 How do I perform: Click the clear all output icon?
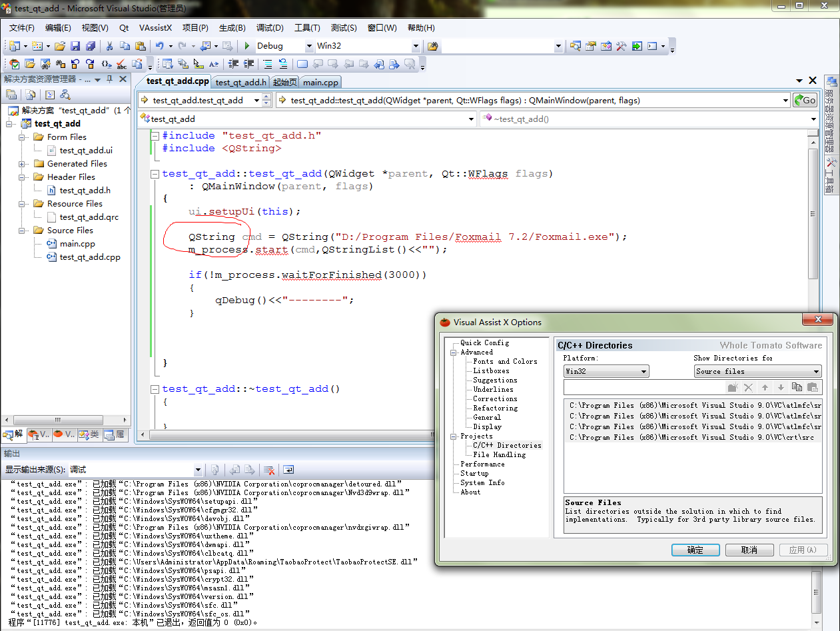tap(269, 470)
